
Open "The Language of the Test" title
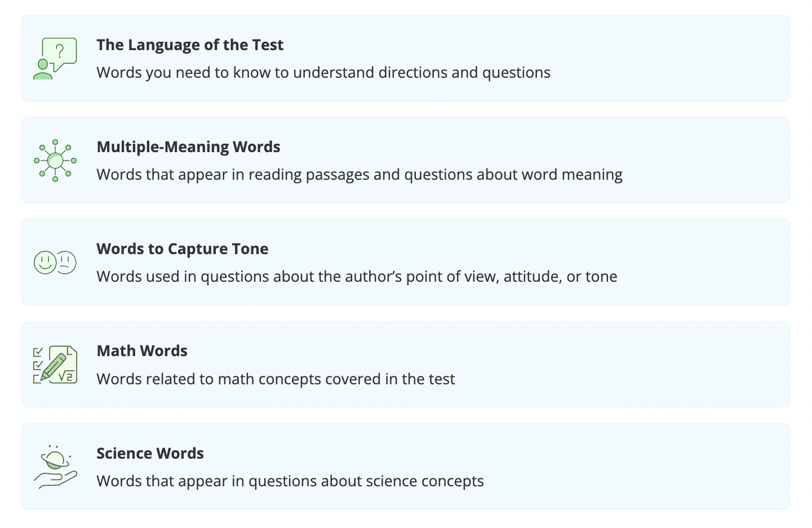[x=190, y=45]
